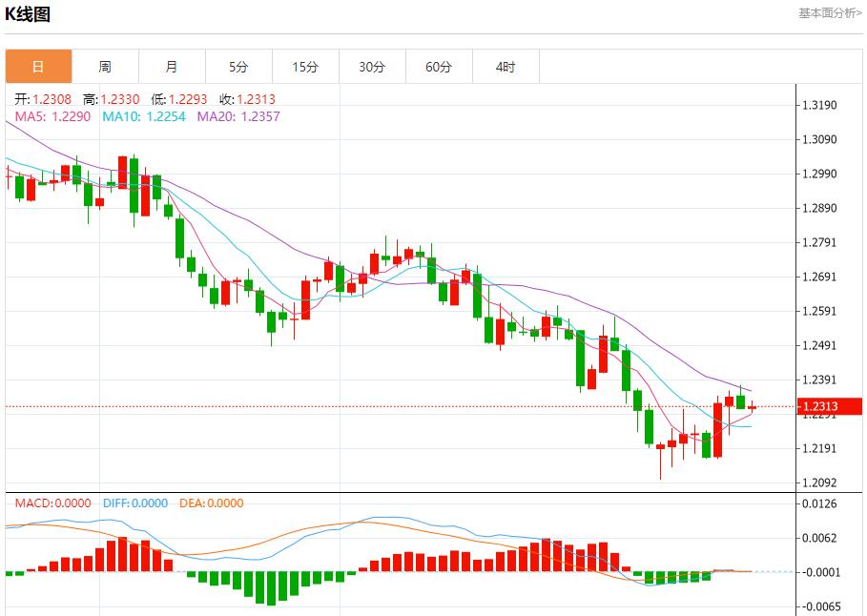Viewport: 867px width, 616px height.
Task: Click the 0.0126 MACD axis label
Action: click(822, 503)
